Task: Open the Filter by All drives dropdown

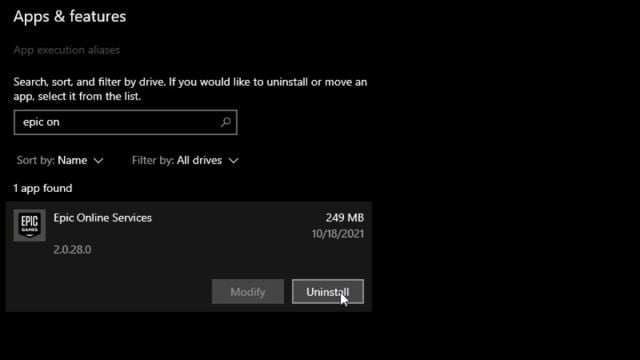Action: coord(185,160)
